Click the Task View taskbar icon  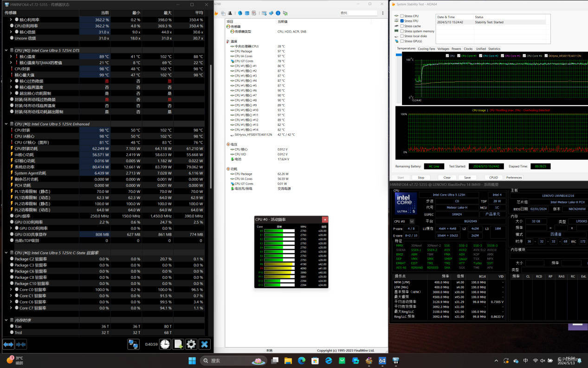pyautogui.click(x=275, y=361)
